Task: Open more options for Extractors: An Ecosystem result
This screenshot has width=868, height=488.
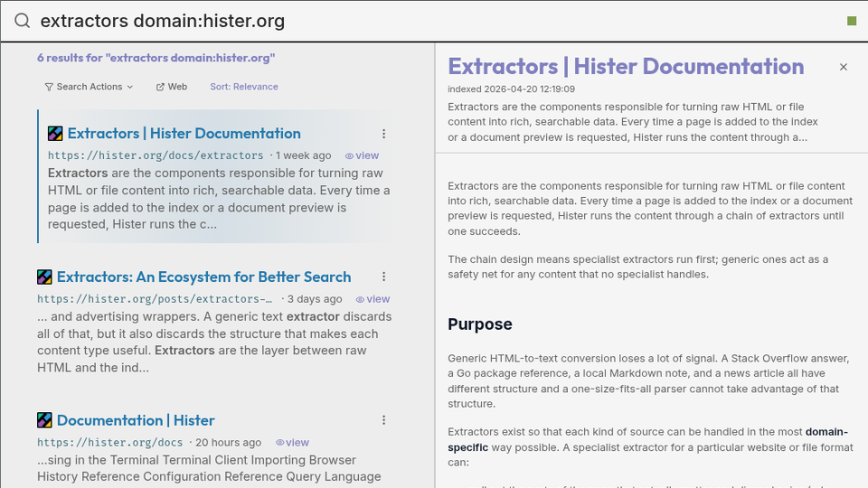Action: (x=383, y=277)
